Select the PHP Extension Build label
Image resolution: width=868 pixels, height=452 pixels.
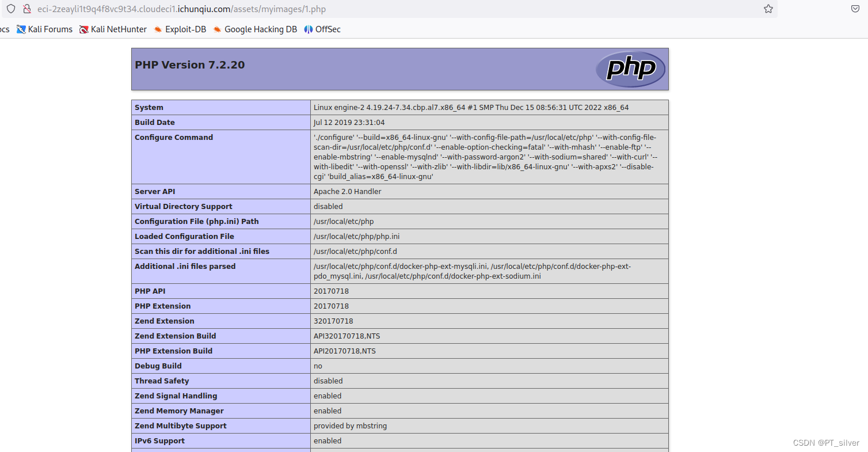[x=174, y=351]
